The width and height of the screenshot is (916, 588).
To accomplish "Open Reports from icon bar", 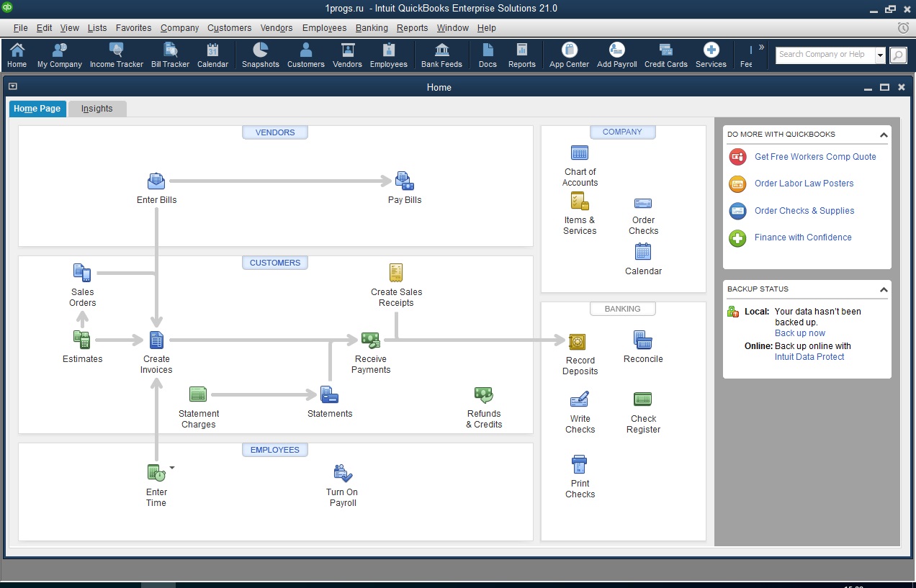I will (522, 55).
